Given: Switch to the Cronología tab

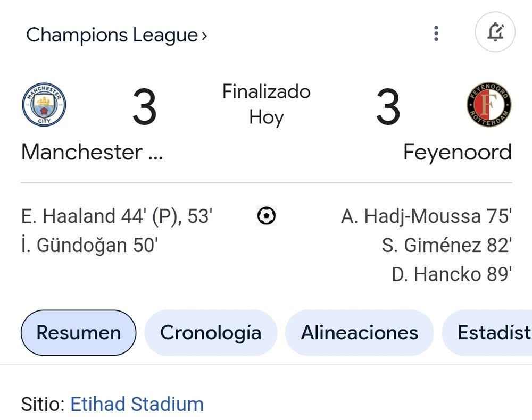Looking at the screenshot, I should tap(211, 333).
